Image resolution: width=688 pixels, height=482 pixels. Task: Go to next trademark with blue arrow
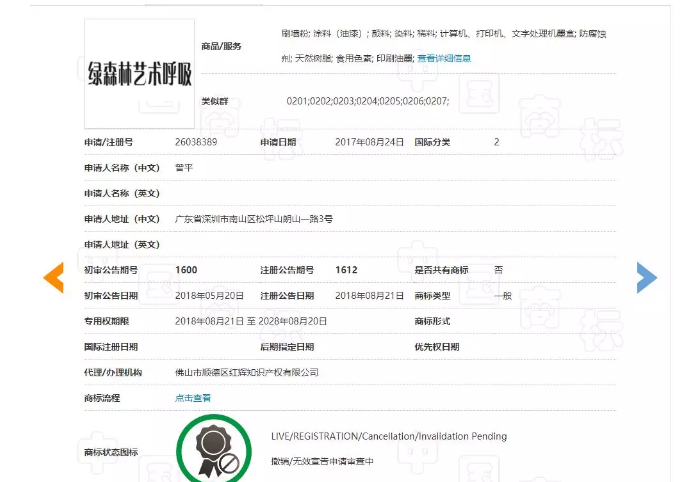[x=647, y=277]
